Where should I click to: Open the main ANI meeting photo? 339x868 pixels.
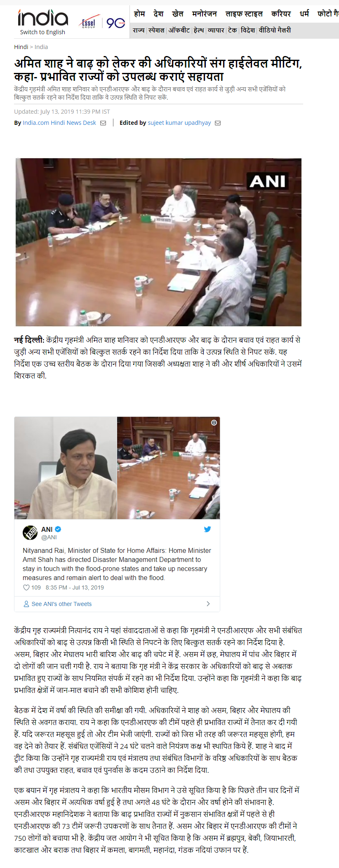point(158,242)
